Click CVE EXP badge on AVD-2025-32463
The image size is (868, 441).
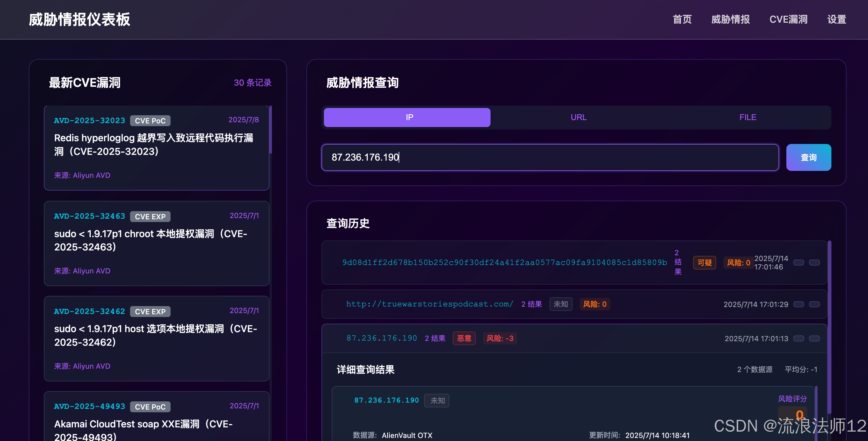[x=150, y=216]
